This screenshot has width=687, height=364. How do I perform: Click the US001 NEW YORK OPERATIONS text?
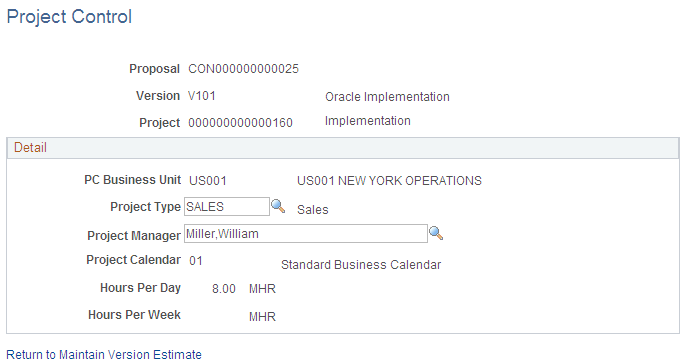point(390,180)
